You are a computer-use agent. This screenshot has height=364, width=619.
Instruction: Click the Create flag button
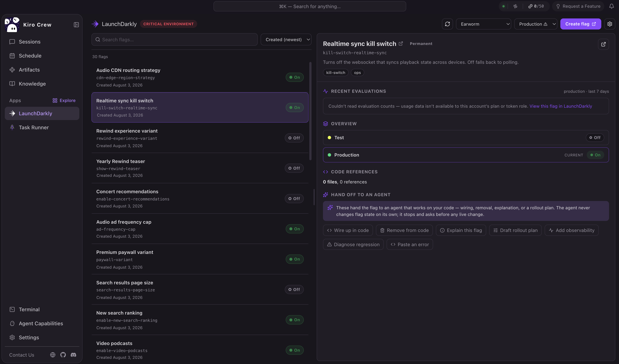pyautogui.click(x=580, y=24)
